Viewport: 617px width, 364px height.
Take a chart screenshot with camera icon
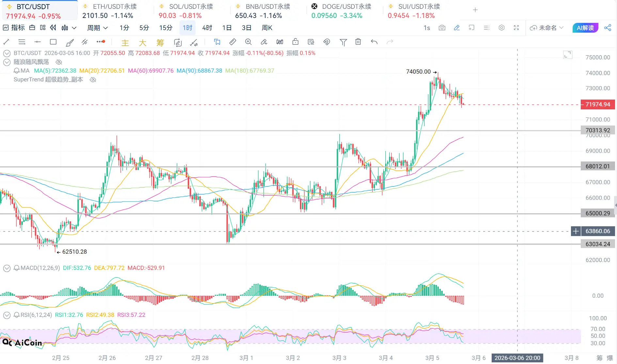442,28
